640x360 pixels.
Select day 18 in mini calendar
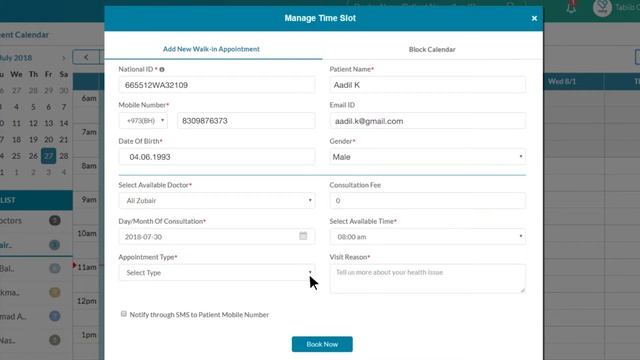tap(16, 140)
